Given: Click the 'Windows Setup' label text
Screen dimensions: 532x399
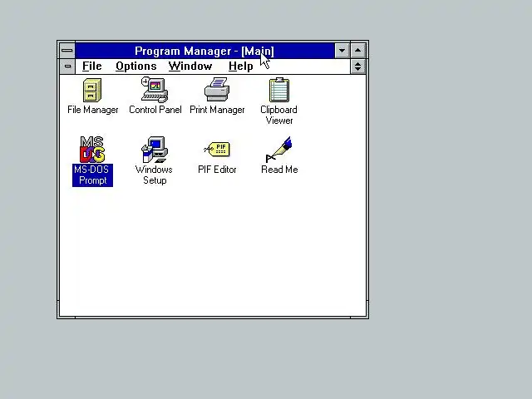Looking at the screenshot, I should tap(155, 175).
